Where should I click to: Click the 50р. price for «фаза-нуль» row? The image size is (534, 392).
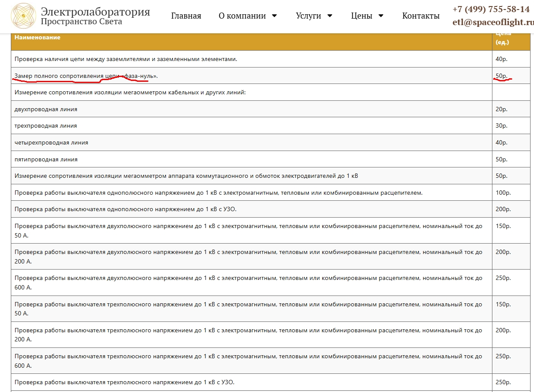point(502,76)
